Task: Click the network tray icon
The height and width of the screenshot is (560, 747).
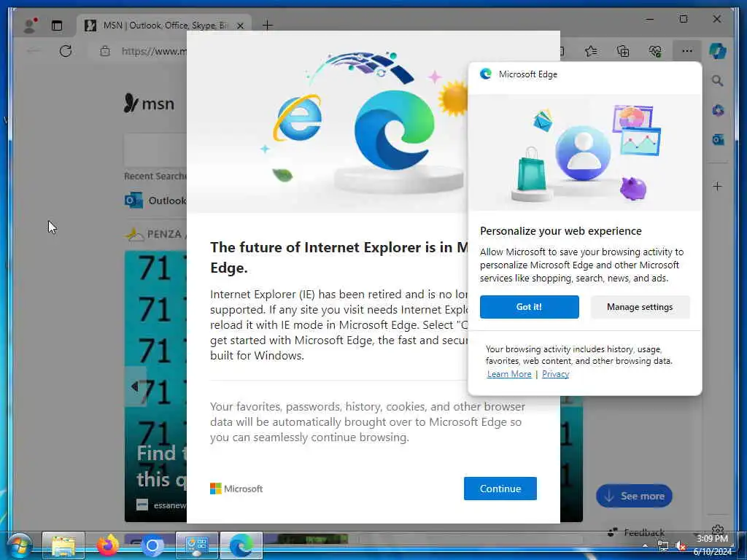Action: tap(662, 545)
